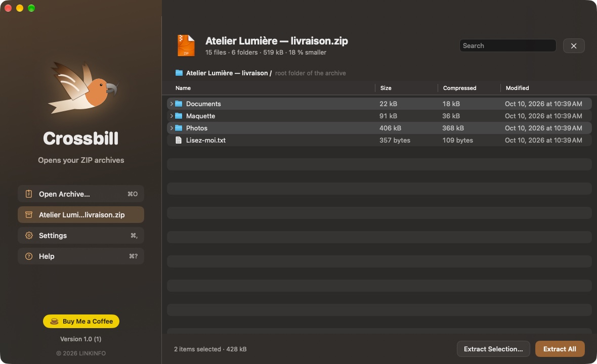
Task: Open Settings from the sidebar
Action: (81, 236)
